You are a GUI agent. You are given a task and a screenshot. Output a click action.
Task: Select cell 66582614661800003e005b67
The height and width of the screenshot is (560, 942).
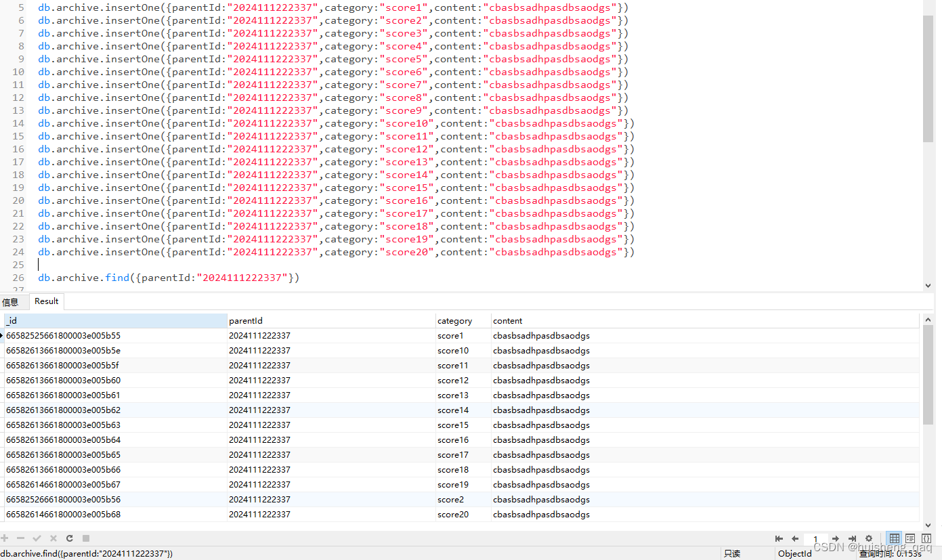coord(116,485)
